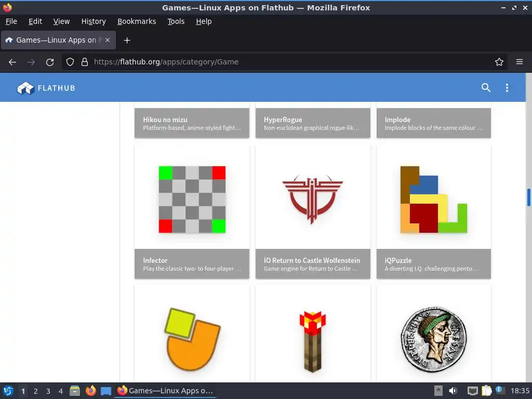The height and width of the screenshot is (399, 532).
Task: Select the orange J-shaped app icon
Action: pos(192,339)
